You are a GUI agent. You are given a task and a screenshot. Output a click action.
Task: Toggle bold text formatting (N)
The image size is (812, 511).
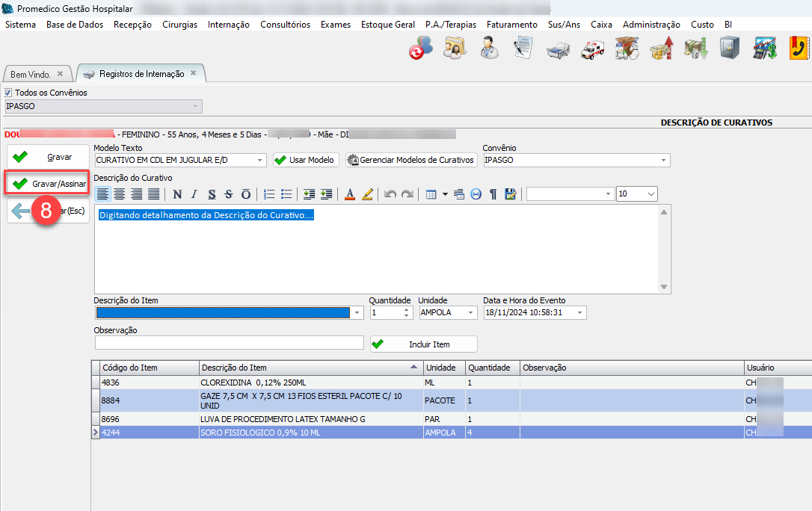pyautogui.click(x=177, y=194)
